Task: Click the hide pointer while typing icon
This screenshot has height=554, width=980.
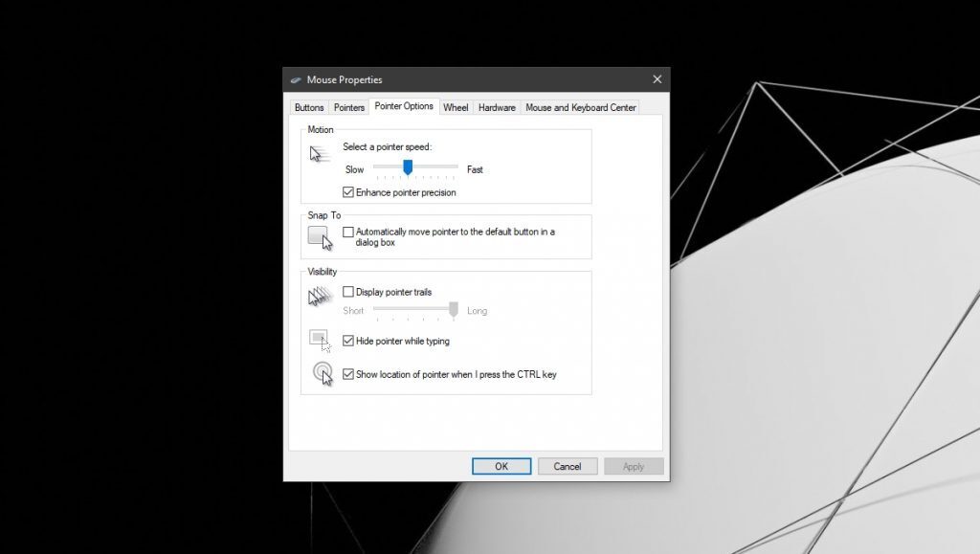Action: [x=319, y=339]
